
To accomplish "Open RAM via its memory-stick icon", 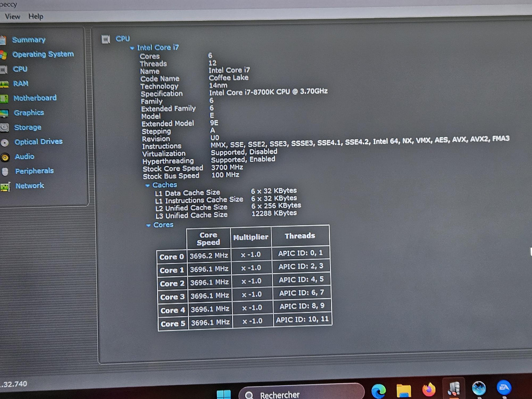I will tap(4, 84).
